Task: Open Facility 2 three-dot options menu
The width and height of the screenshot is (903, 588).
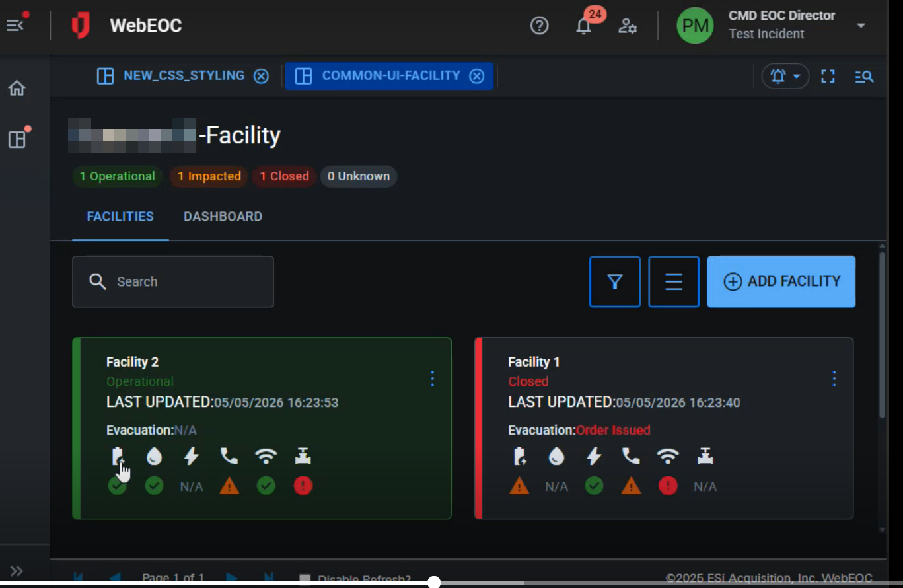Action: [433, 379]
